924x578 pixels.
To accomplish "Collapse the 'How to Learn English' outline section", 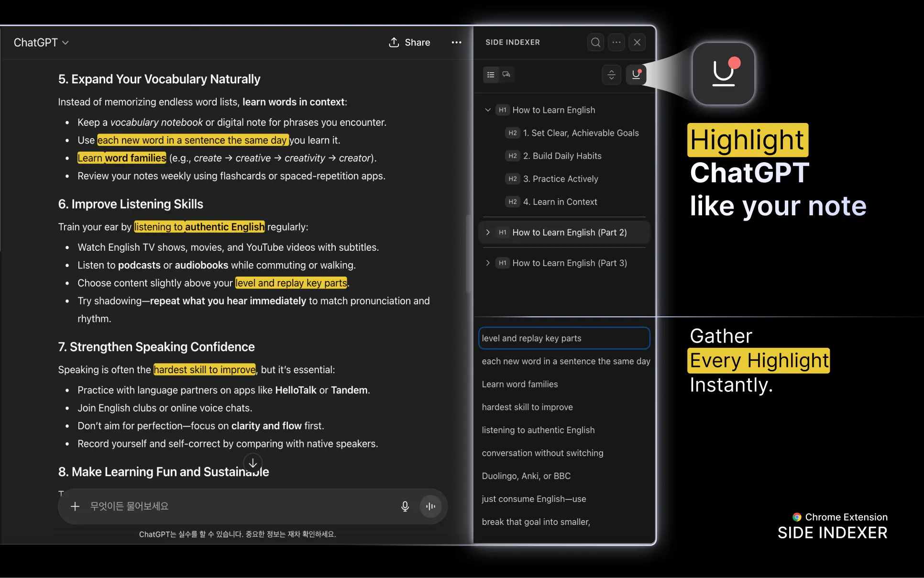I will coord(488,110).
